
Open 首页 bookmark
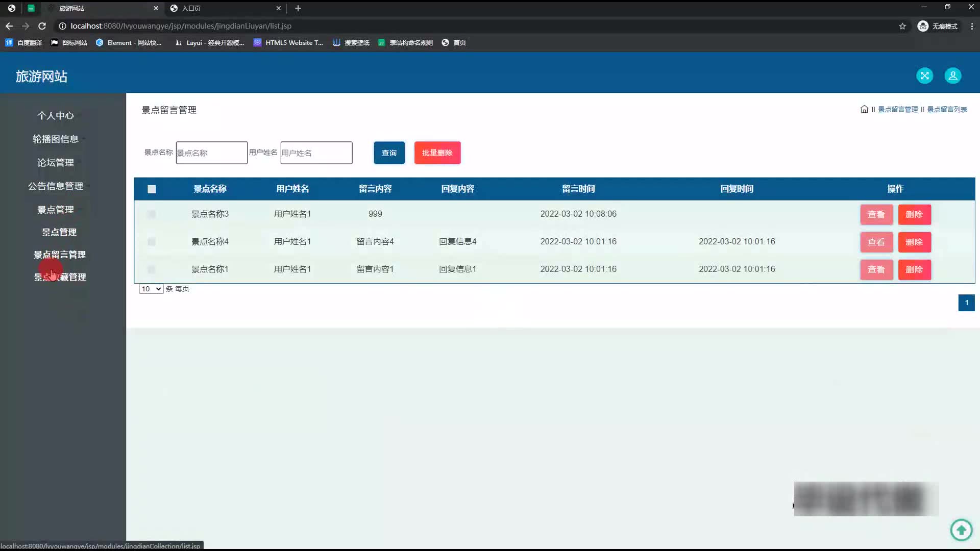[x=454, y=43]
